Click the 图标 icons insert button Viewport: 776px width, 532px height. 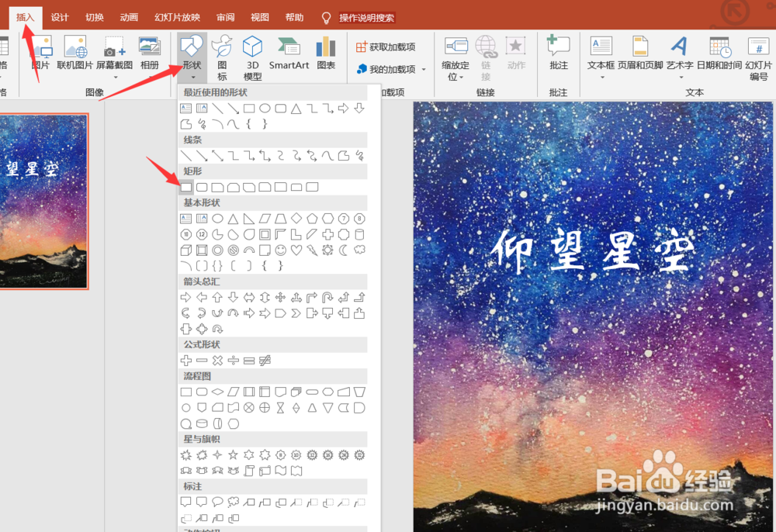pos(222,57)
